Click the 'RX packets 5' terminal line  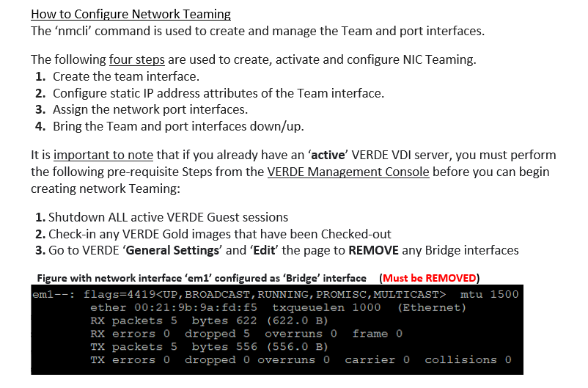point(133,321)
